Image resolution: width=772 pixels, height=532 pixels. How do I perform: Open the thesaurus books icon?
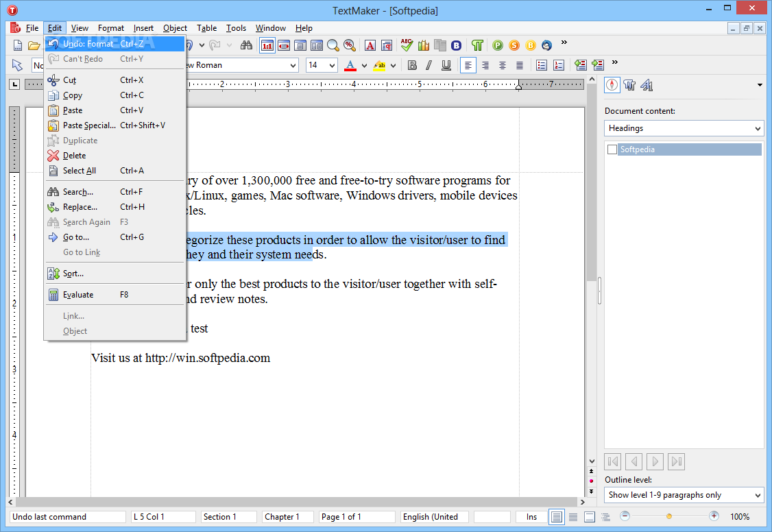pyautogui.click(x=424, y=46)
